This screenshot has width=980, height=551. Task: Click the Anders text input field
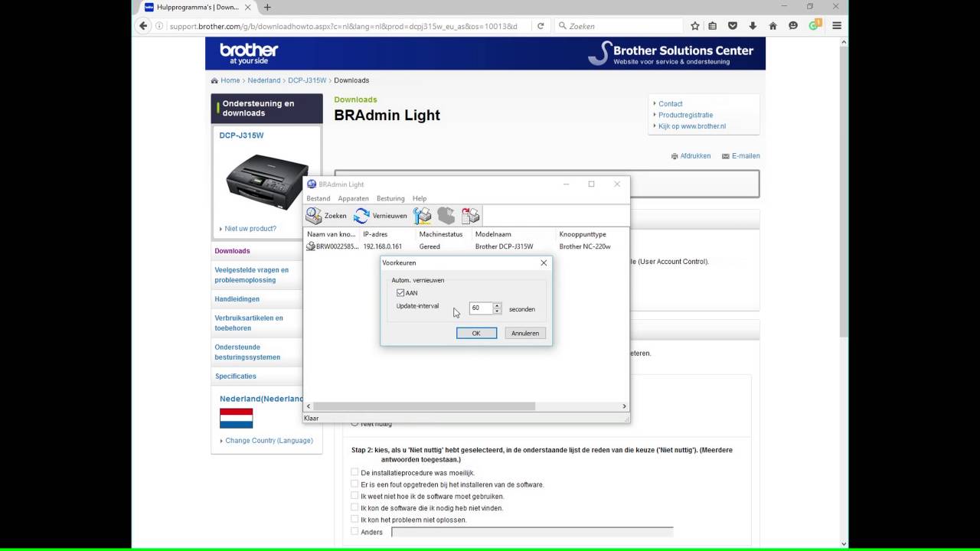[532, 532]
